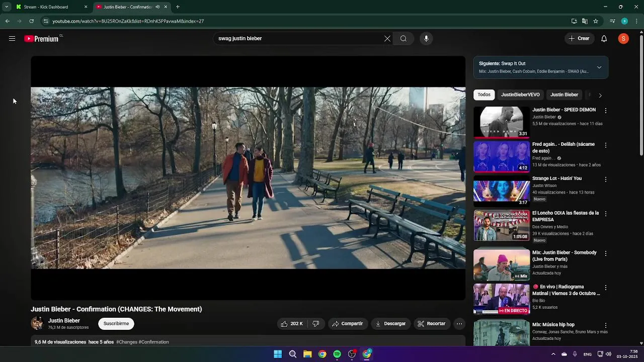Viewport: 644px width, 362px height.
Task: Click the Recortar clip button
Action: coord(432,324)
